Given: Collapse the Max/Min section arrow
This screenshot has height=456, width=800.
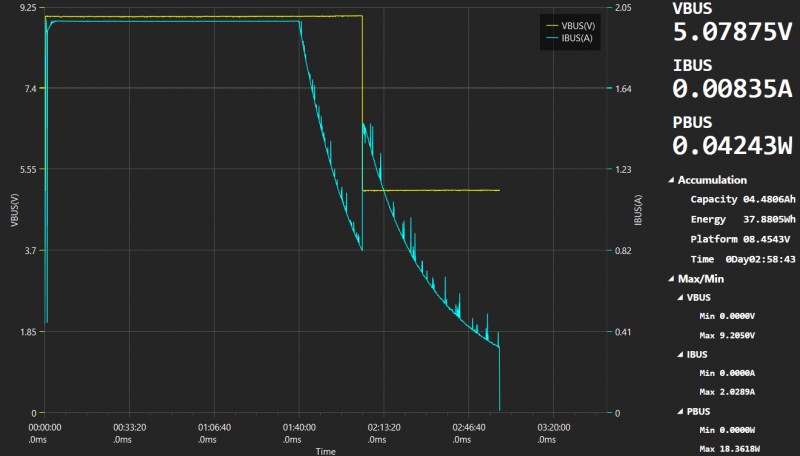Looking at the screenshot, I should (x=669, y=277).
